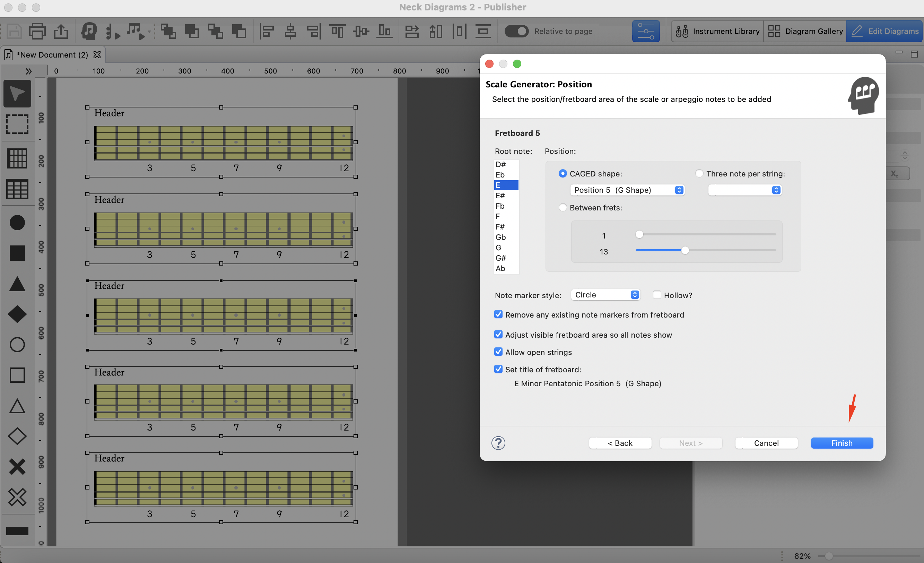Go back with the < Back button

tap(620, 443)
